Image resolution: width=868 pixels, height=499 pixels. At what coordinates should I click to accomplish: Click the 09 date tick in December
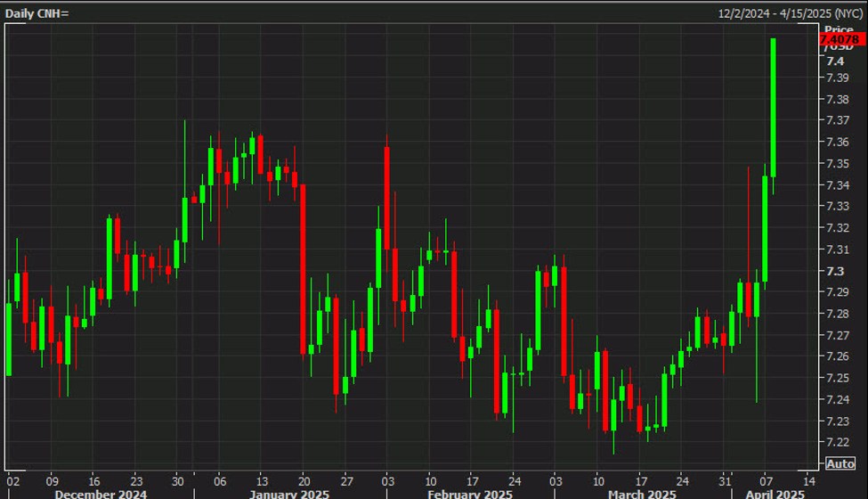tap(52, 481)
